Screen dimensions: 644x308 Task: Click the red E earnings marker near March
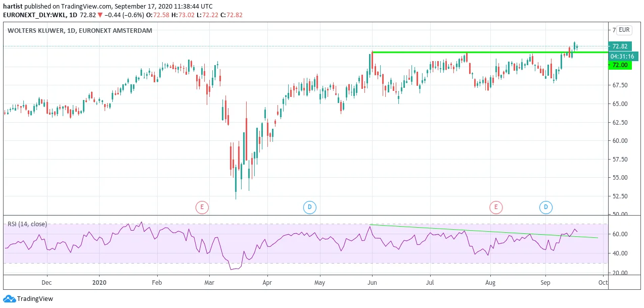click(202, 207)
